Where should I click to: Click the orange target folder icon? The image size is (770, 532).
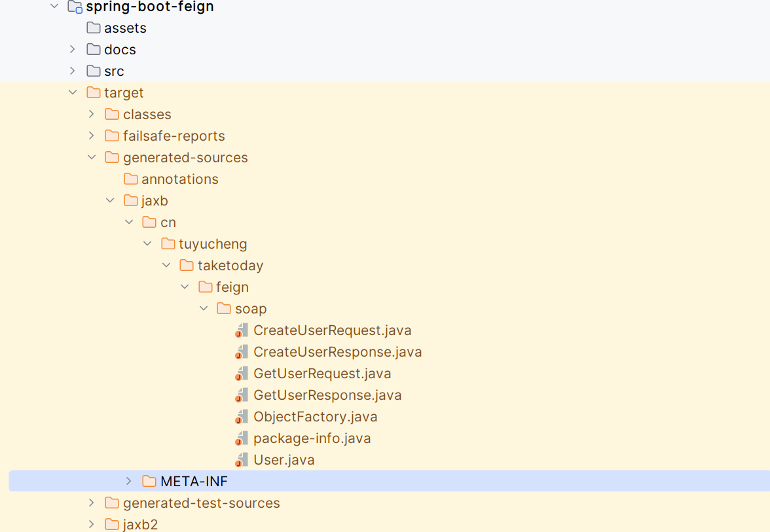(93, 93)
